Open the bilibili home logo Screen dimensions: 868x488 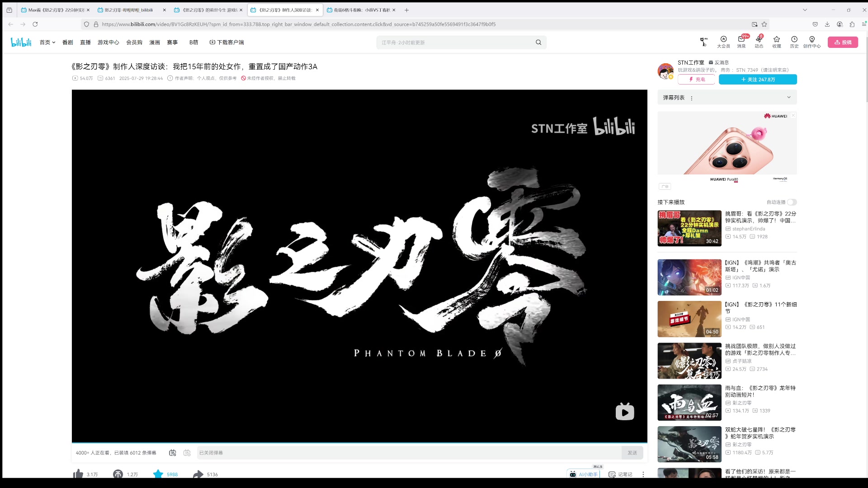click(21, 42)
